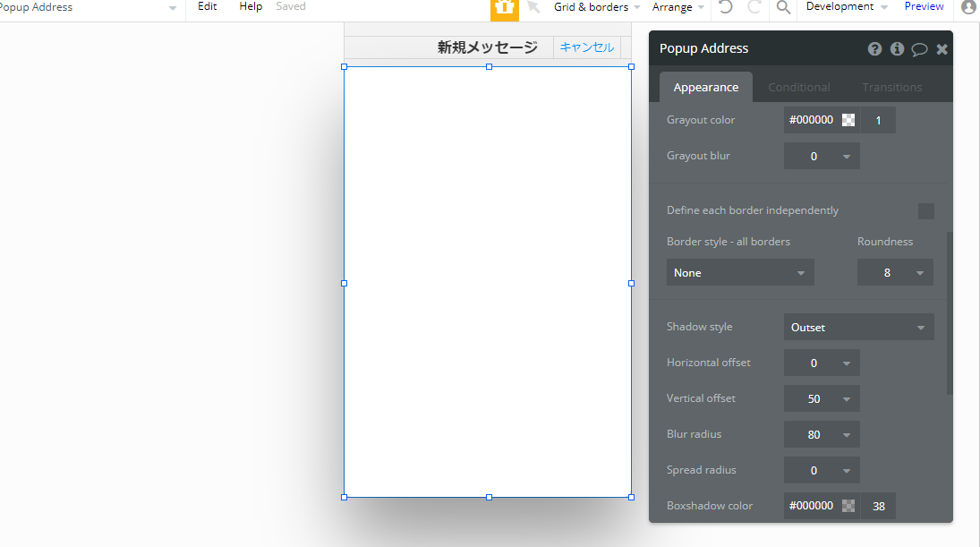This screenshot has height=547, width=980.
Task: Click the Saved status text
Action: pos(291,6)
